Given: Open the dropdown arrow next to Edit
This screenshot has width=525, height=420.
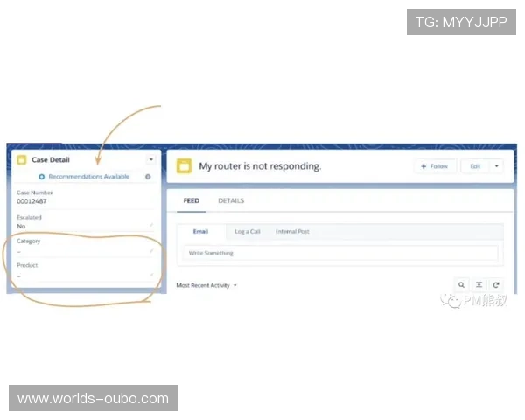Looking at the screenshot, I should coord(497,166).
